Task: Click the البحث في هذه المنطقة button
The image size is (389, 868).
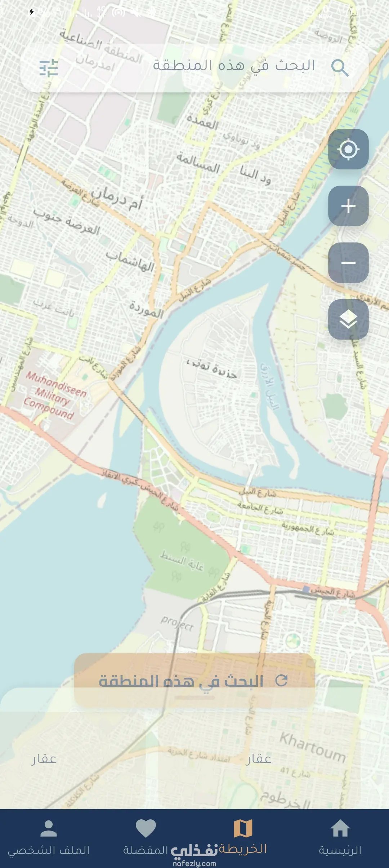Action: tap(194, 681)
